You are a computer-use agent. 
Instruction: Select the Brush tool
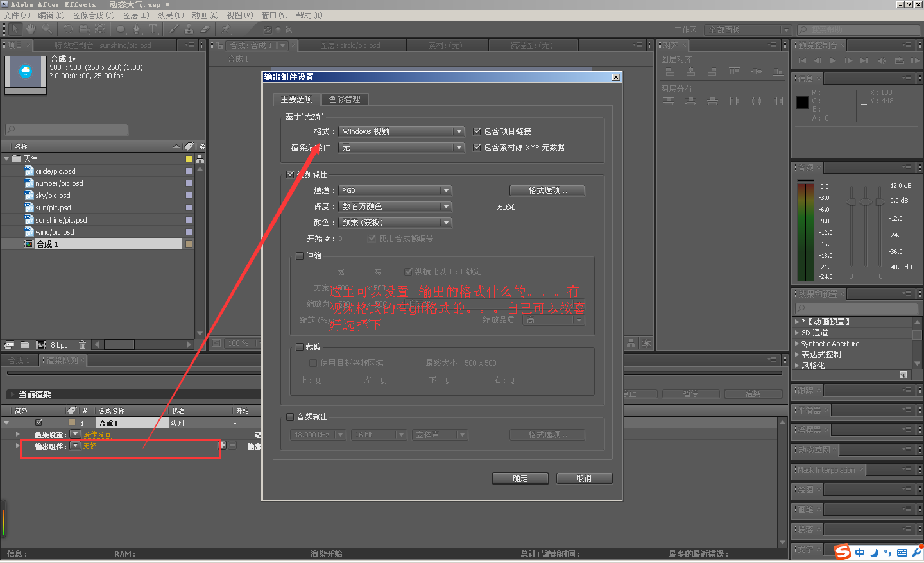pos(174,29)
